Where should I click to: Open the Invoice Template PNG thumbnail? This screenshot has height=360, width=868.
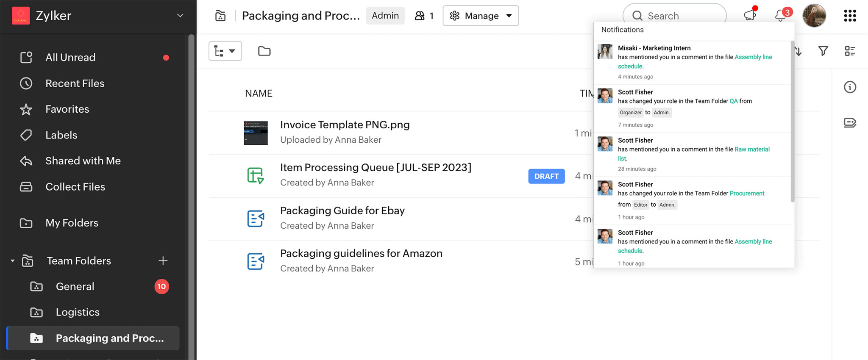[x=256, y=133]
